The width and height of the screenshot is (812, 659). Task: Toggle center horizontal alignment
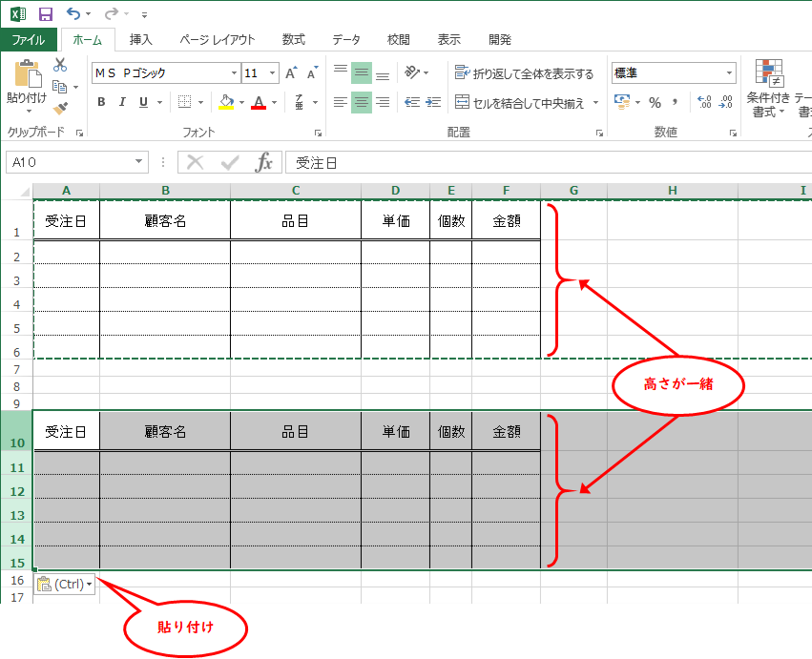pyautogui.click(x=362, y=102)
